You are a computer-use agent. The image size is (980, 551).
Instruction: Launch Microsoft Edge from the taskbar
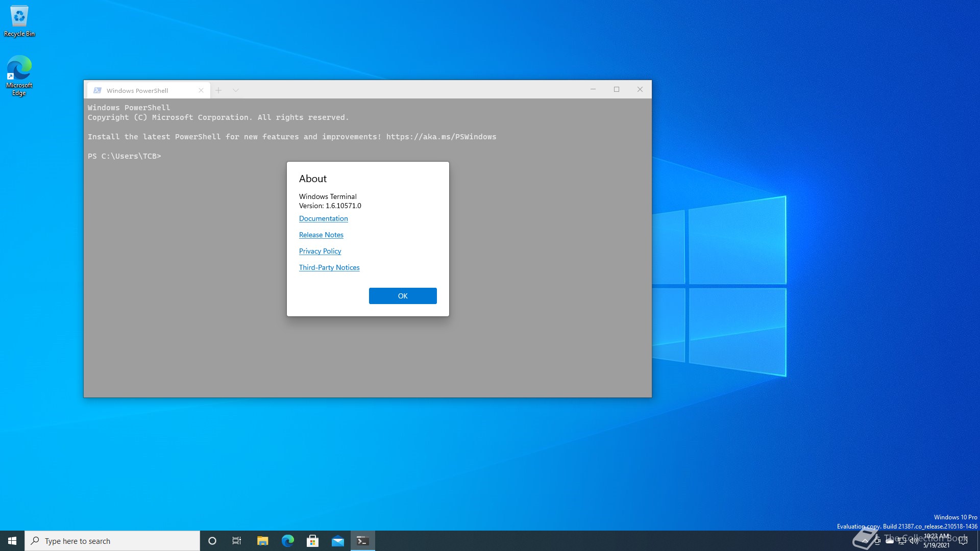[x=288, y=541]
